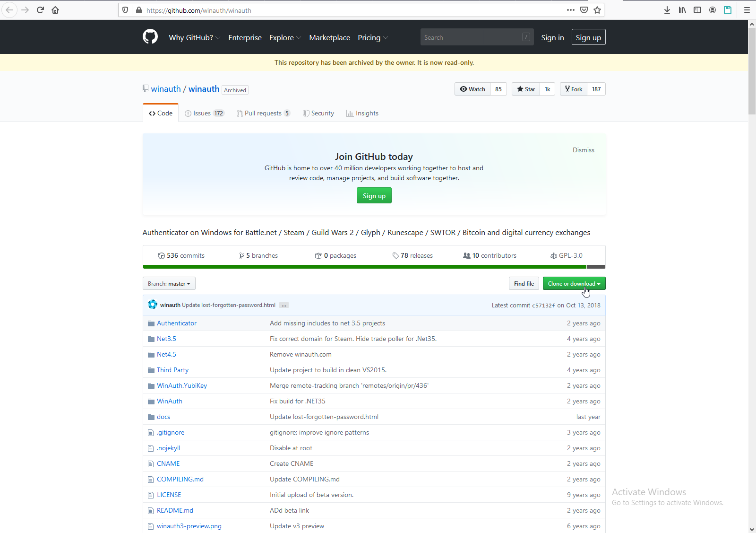Click the Authenticator folder icon
The image size is (756, 533).
point(151,323)
